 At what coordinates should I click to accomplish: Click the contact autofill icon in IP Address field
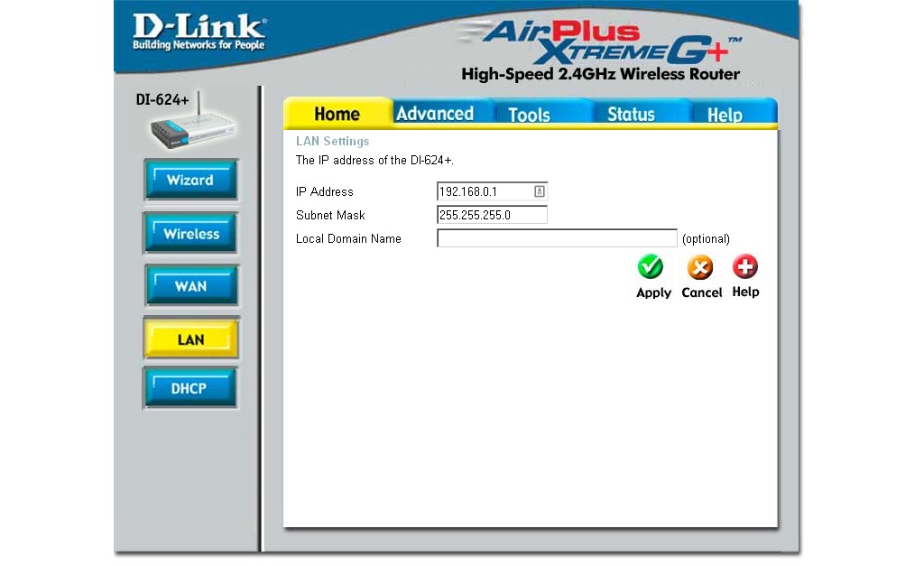click(540, 191)
